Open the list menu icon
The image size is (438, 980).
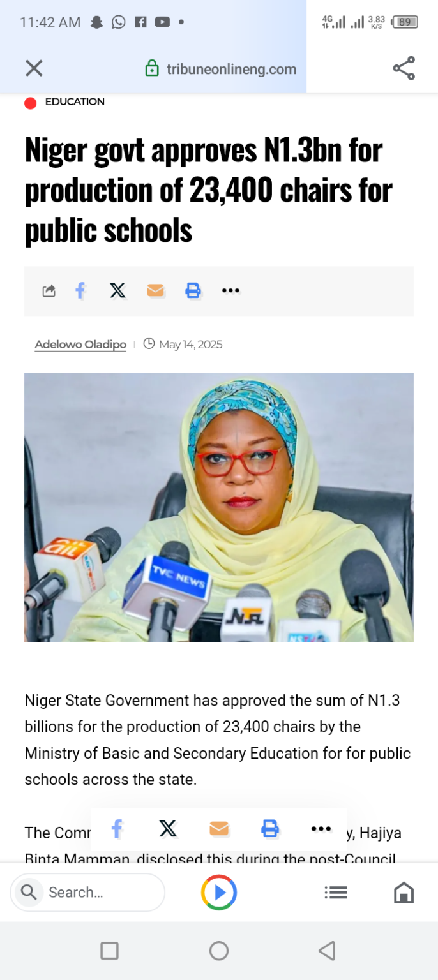[336, 892]
